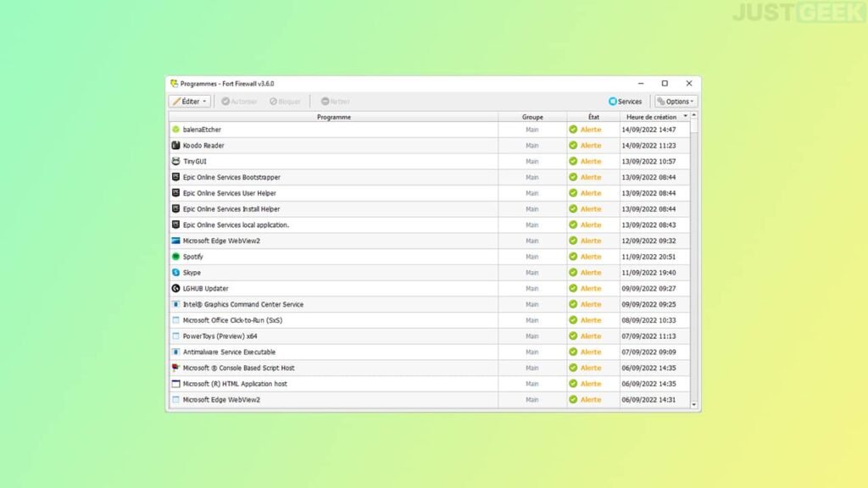Select the balenaEtcher program name
Image resolution: width=868 pixels, height=488 pixels.
click(202, 130)
